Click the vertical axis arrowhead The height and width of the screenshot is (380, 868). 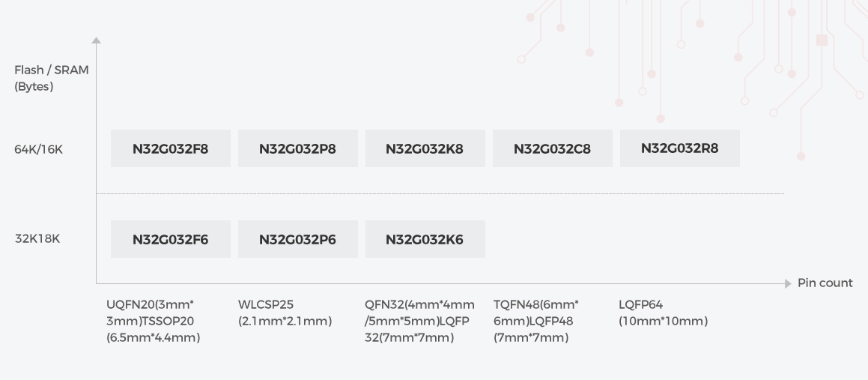[96, 40]
